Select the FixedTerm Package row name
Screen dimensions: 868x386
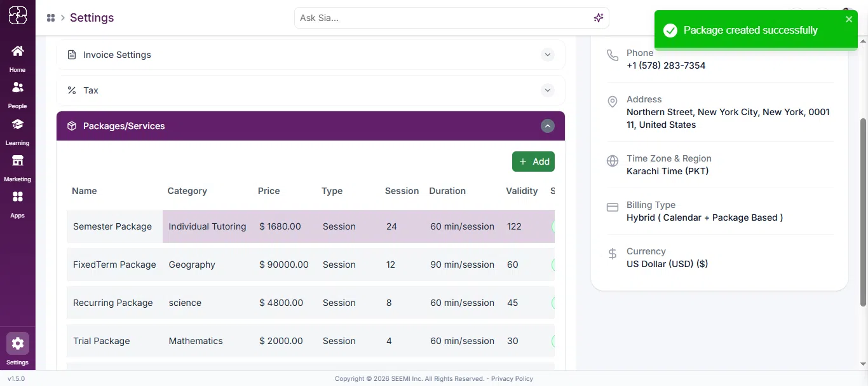click(114, 265)
